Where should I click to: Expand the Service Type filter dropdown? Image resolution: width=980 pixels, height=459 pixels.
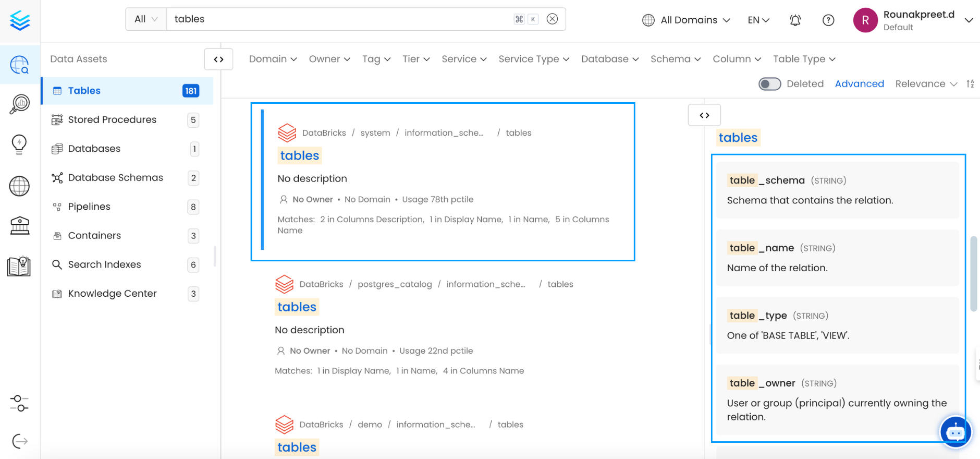[x=533, y=59]
